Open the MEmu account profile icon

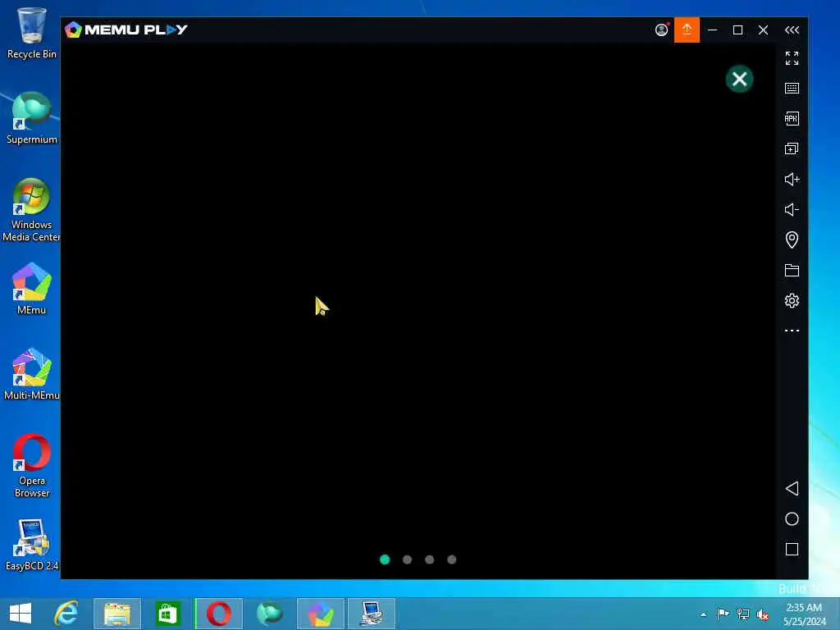pyautogui.click(x=662, y=30)
